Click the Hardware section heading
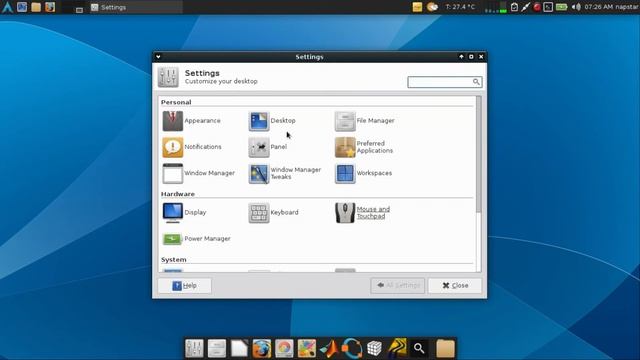The height and width of the screenshot is (360, 640). 178,194
